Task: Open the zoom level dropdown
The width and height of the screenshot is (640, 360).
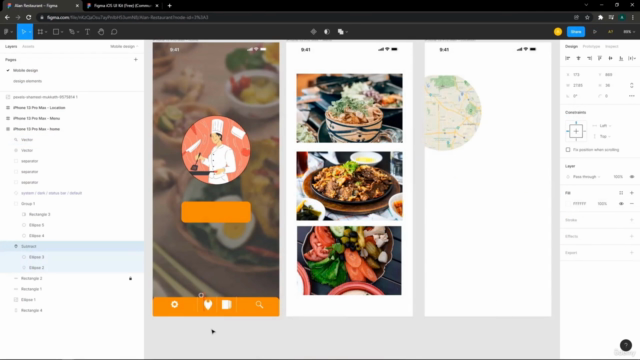Action: click(x=629, y=32)
